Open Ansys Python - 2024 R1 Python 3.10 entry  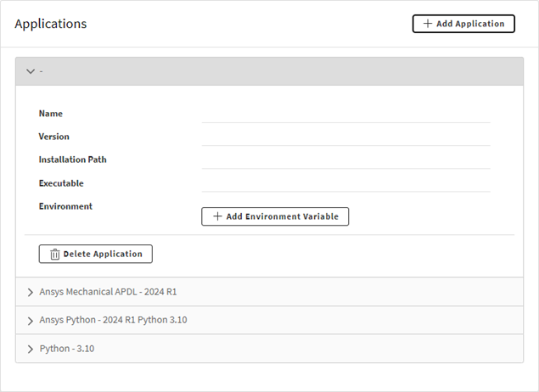[x=270, y=320]
